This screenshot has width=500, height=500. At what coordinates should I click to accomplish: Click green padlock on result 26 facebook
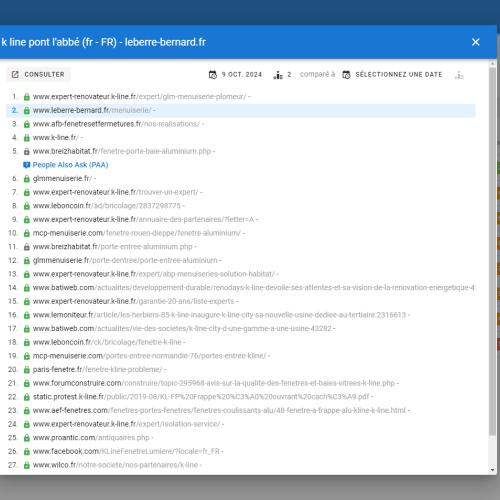(27, 452)
